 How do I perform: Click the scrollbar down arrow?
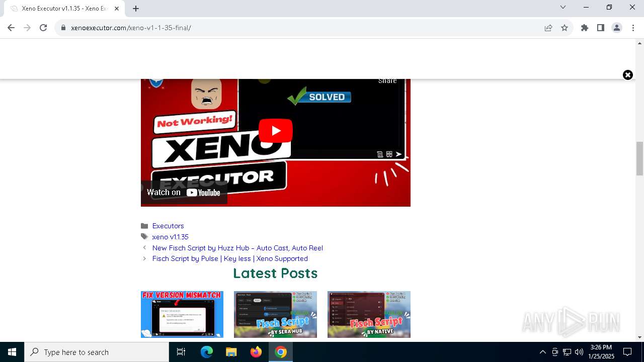[640, 337]
